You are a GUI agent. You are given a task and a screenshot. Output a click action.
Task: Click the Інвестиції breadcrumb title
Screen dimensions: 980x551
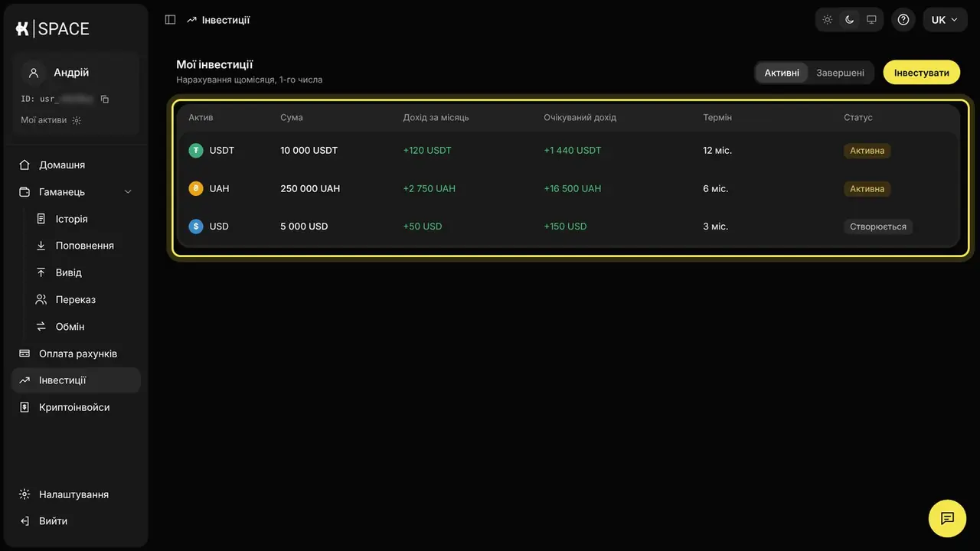(226, 20)
